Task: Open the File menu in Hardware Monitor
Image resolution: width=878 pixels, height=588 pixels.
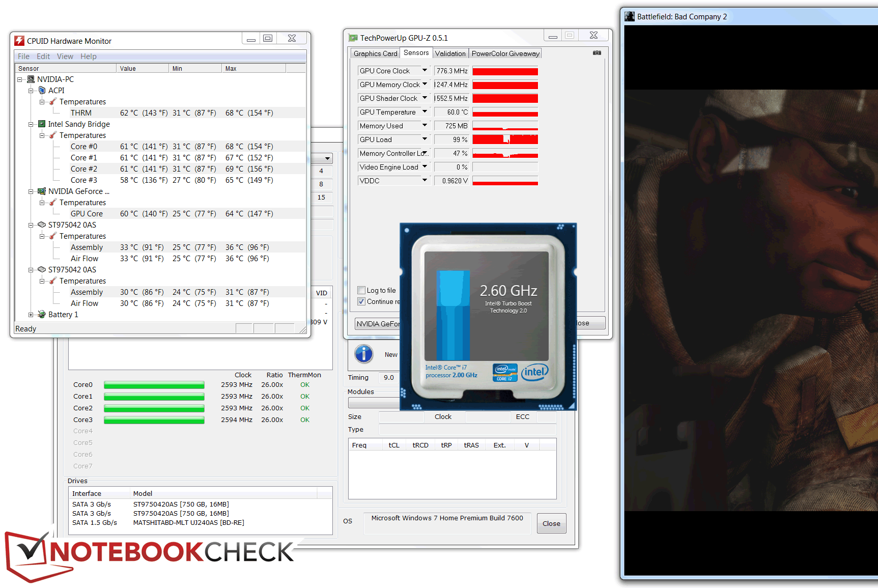Action: point(23,57)
